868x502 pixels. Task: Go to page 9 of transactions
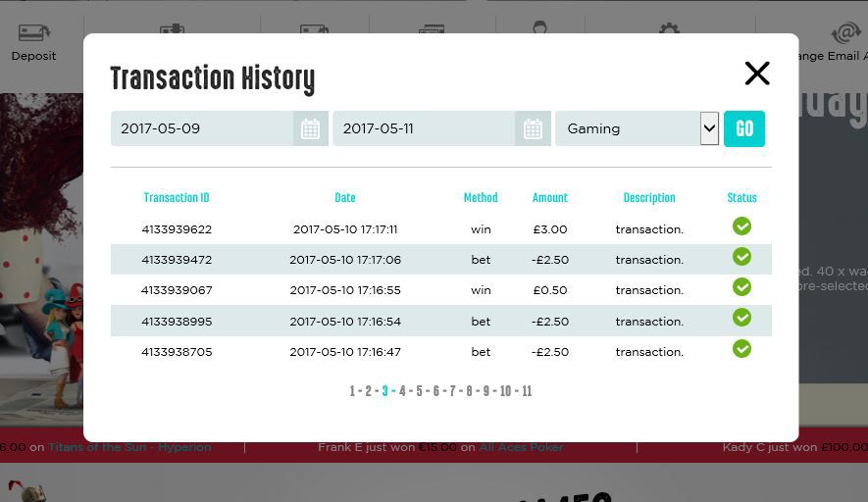tap(486, 391)
